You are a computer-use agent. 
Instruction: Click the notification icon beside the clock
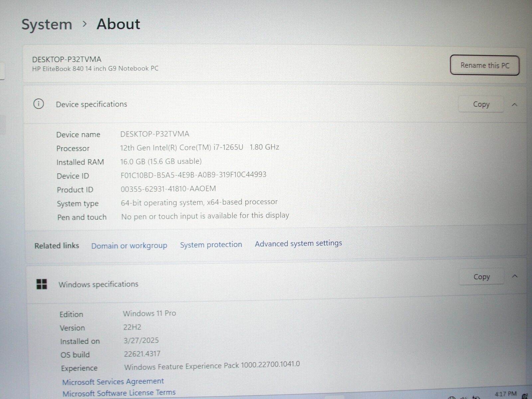click(525, 395)
